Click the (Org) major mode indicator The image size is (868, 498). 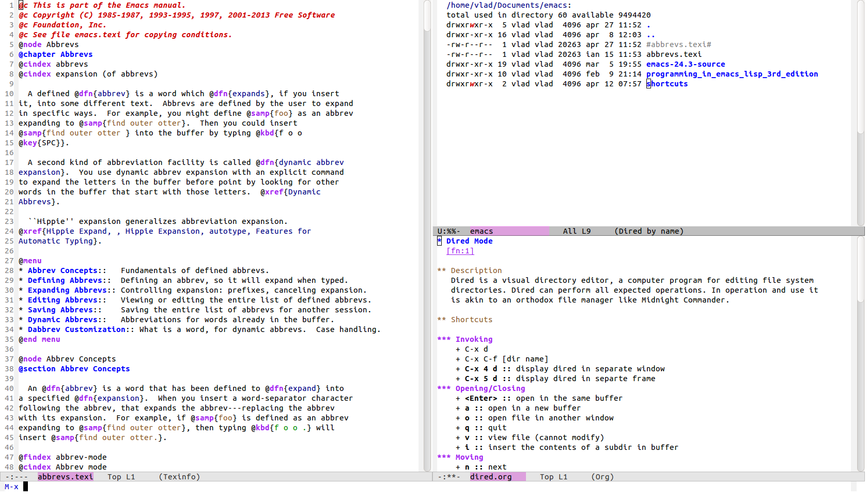click(x=602, y=477)
